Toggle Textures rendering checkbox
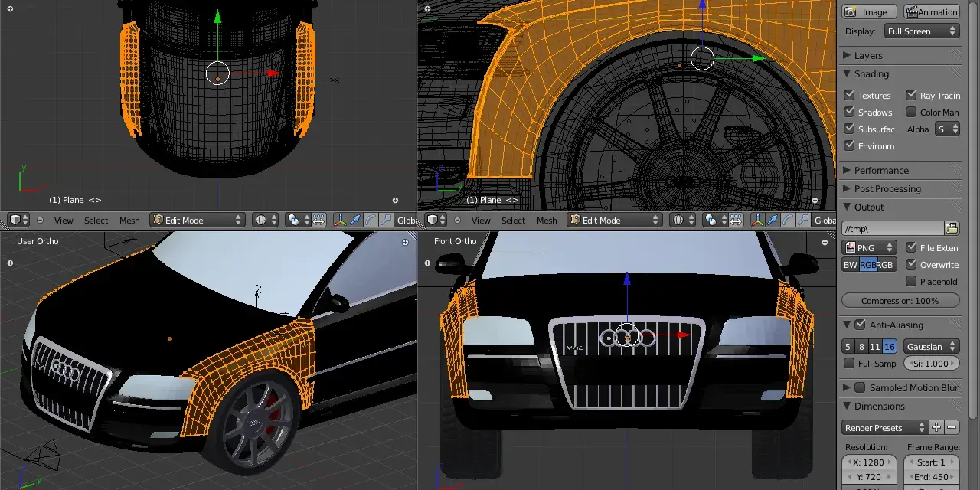This screenshot has width=980, height=490. point(849,95)
